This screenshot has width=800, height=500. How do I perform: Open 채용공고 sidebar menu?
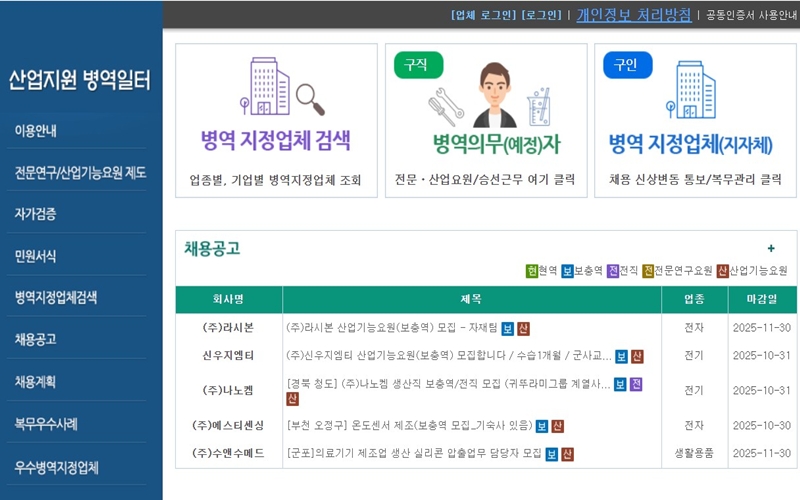point(35,339)
